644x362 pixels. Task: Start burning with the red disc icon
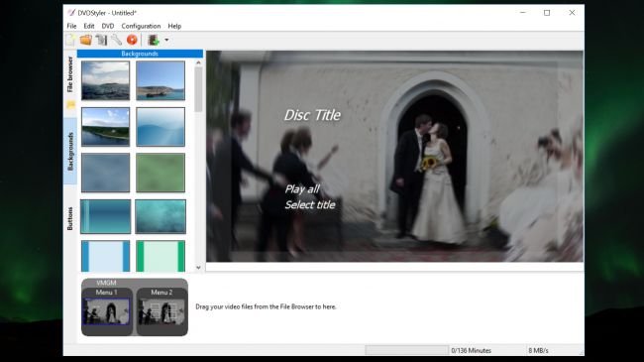coord(132,40)
